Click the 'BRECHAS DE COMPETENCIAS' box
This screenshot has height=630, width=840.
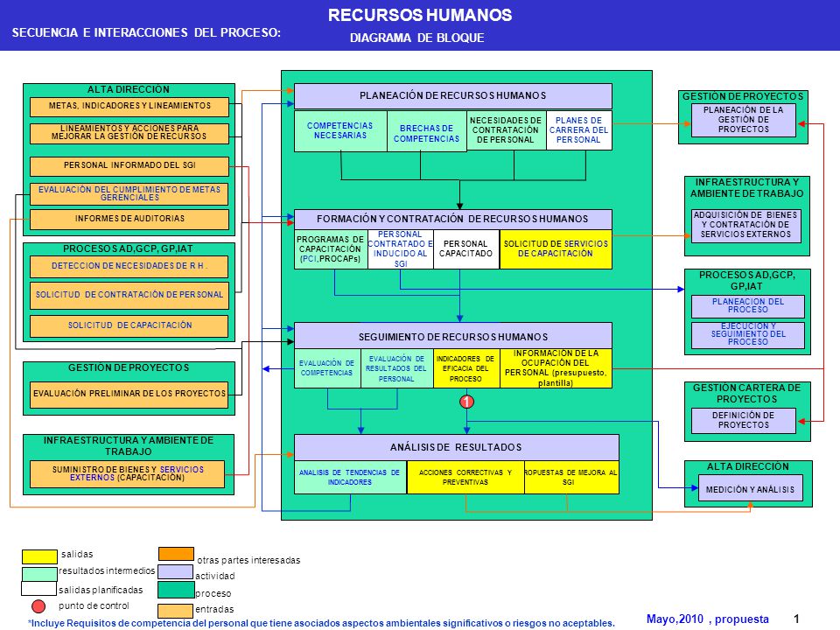[426, 130]
